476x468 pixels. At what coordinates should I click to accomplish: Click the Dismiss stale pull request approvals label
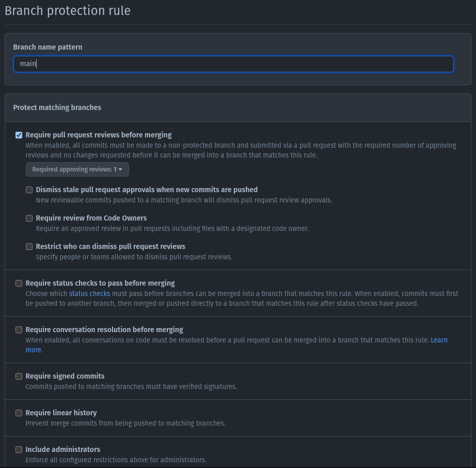coord(147,190)
